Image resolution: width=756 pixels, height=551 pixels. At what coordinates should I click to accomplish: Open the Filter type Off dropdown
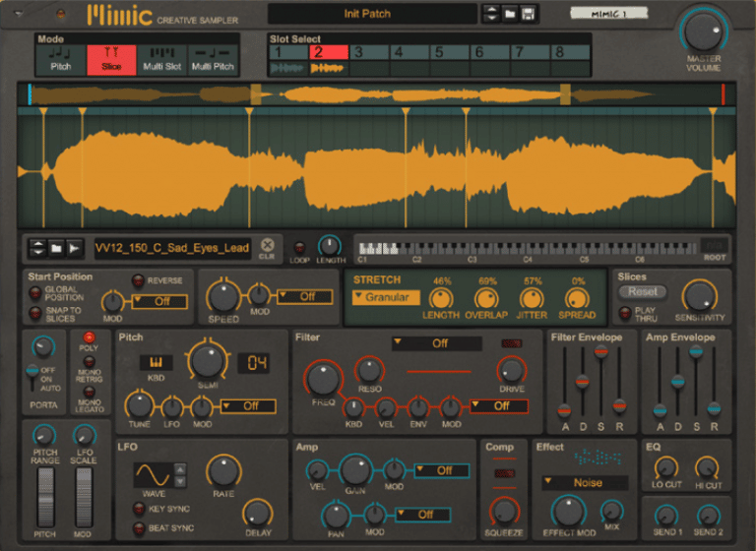coord(437,343)
